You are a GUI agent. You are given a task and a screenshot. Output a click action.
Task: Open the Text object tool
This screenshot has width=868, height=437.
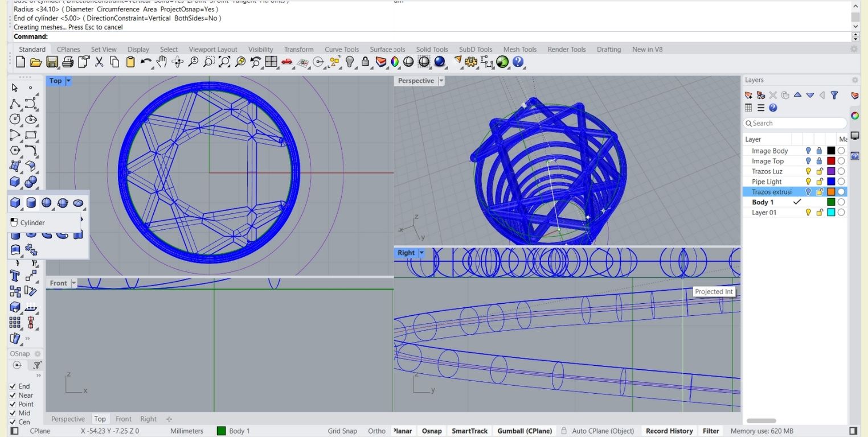pyautogui.click(x=15, y=276)
